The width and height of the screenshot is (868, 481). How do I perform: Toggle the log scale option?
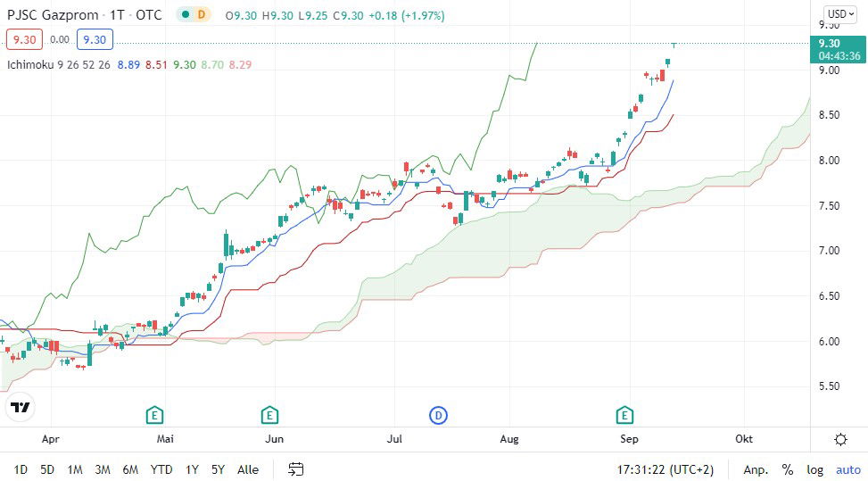(x=815, y=469)
